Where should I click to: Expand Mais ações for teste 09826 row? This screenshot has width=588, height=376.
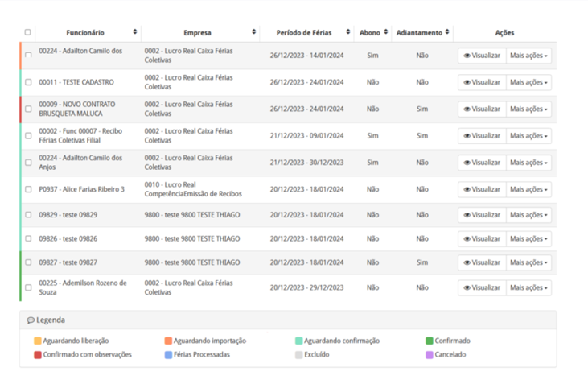coord(528,238)
